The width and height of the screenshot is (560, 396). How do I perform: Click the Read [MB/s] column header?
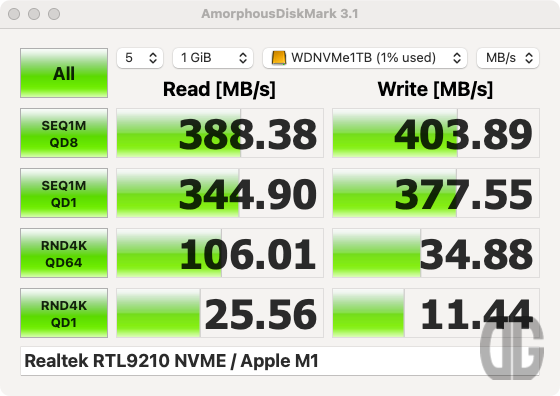[219, 89]
